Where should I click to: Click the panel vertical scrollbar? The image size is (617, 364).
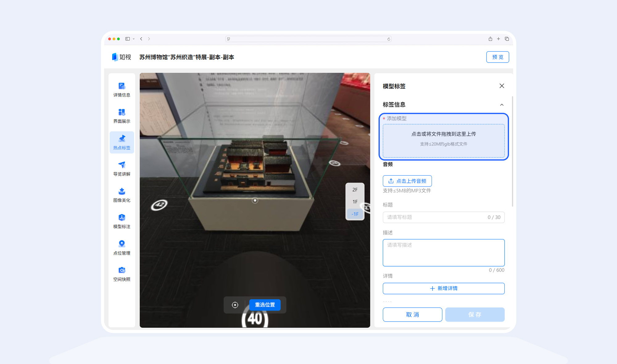(512, 151)
